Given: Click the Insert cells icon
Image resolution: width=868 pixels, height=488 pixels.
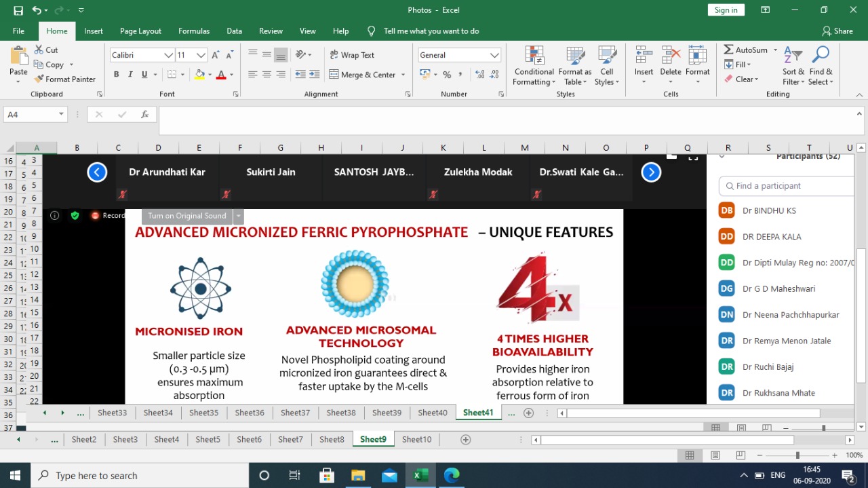Looking at the screenshot, I should click(644, 56).
